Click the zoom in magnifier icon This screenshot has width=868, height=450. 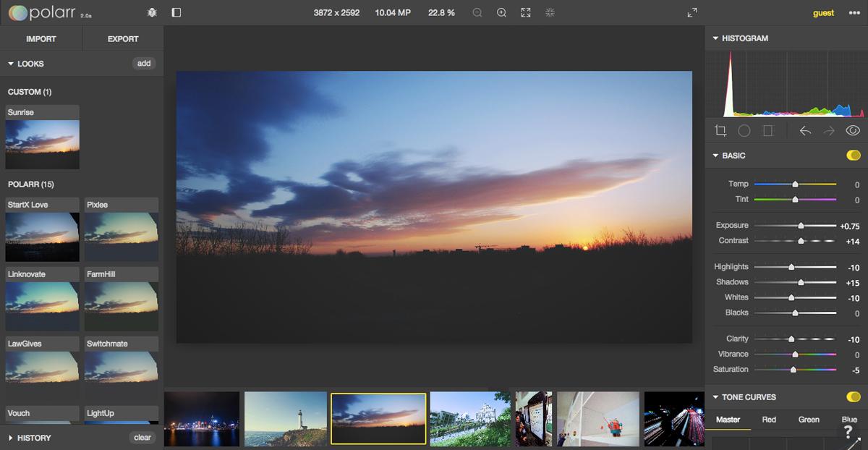(501, 12)
